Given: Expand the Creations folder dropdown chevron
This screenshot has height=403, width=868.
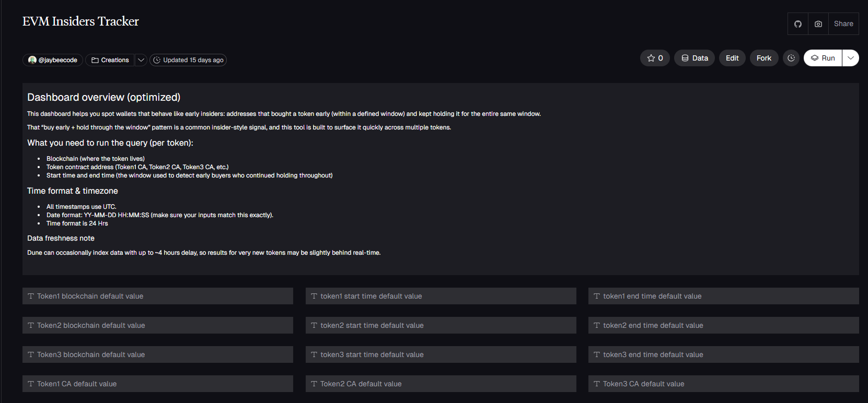Looking at the screenshot, I should point(141,60).
